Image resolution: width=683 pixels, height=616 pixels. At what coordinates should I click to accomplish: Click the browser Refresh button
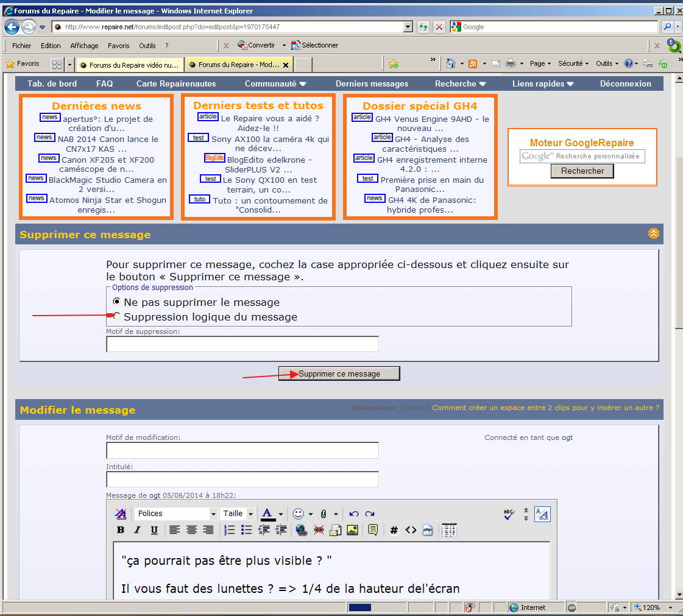coord(423,27)
